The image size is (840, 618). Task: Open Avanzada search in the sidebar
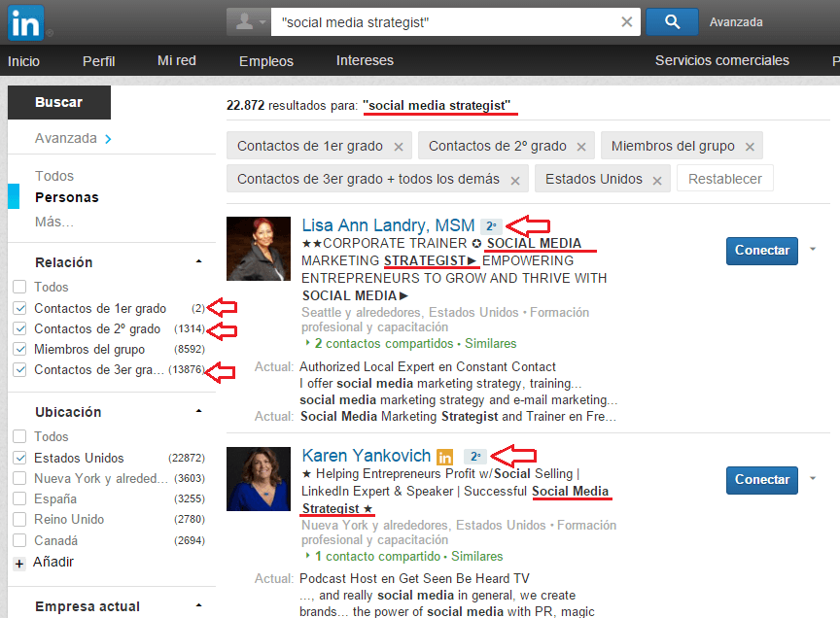tap(73, 138)
